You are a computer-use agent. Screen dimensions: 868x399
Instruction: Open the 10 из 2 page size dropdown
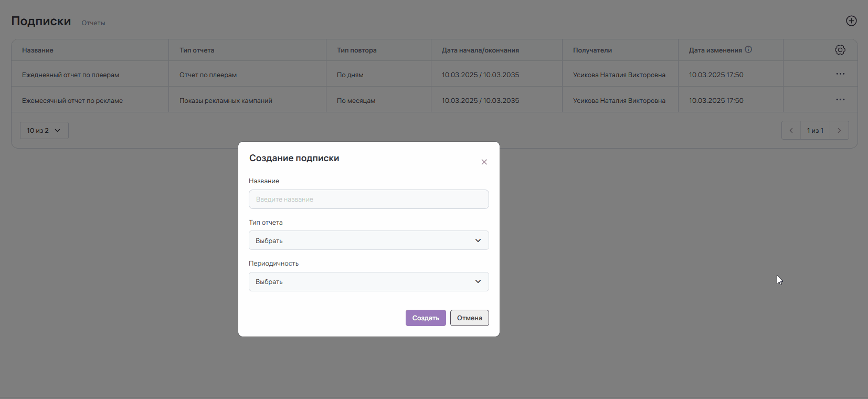coord(44,131)
